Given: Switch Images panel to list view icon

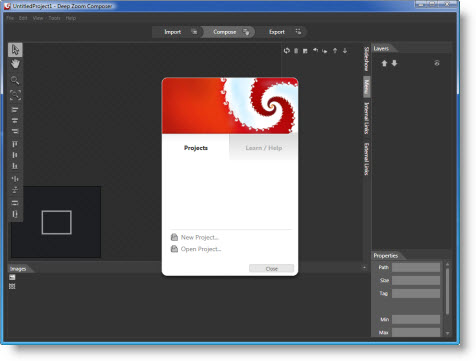Looking at the screenshot, I should [12, 277].
